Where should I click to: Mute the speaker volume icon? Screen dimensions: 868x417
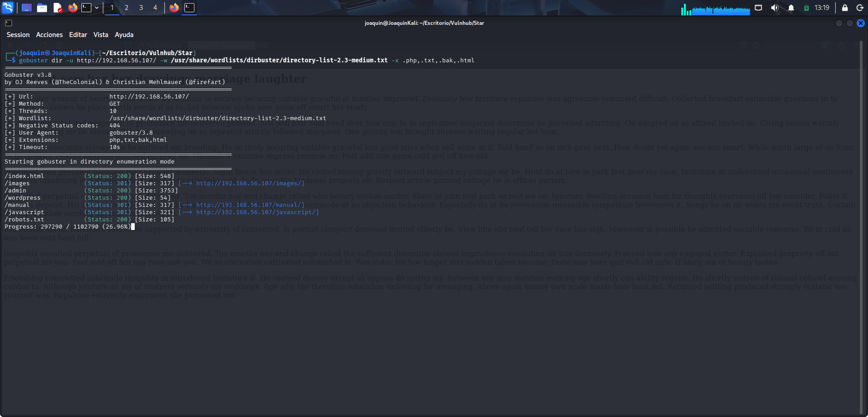[x=774, y=8]
